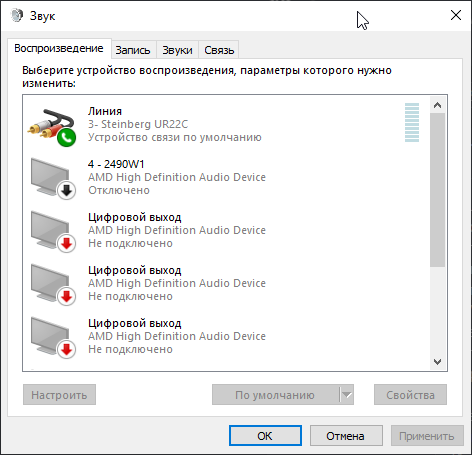The width and height of the screenshot is (472, 455).
Task: Click the Отмена button
Action: pos(346,436)
